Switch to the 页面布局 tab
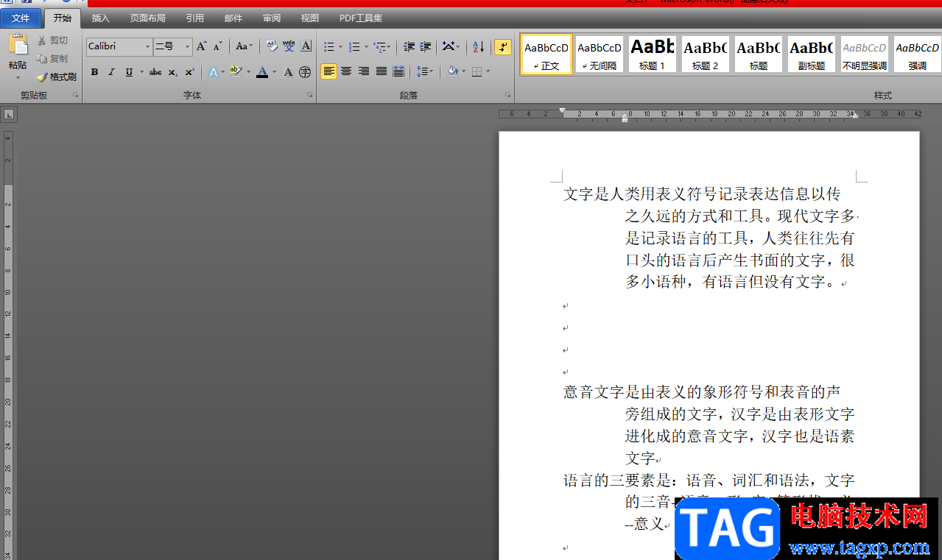This screenshot has width=942, height=560. (x=148, y=18)
